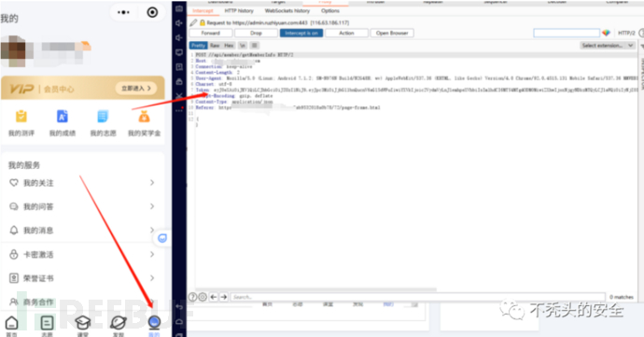Screen dimensions: 644x337
Task: Select the Hex view tab
Action: coord(229,45)
